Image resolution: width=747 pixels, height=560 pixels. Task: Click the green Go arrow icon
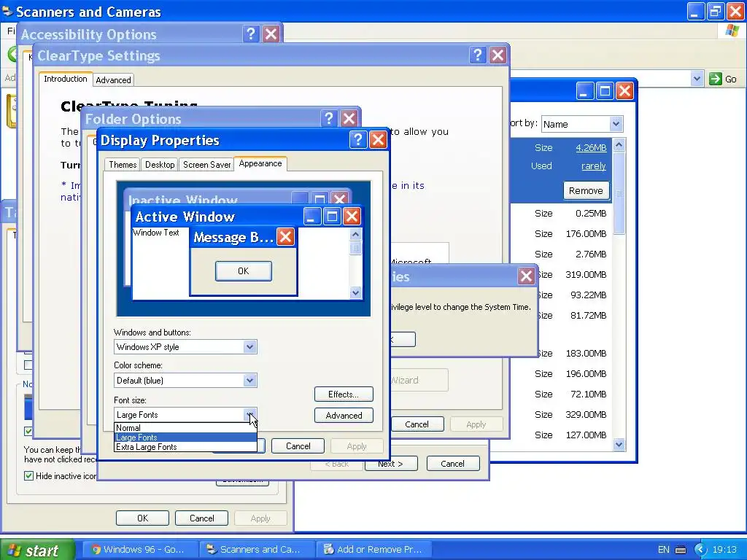[715, 79]
